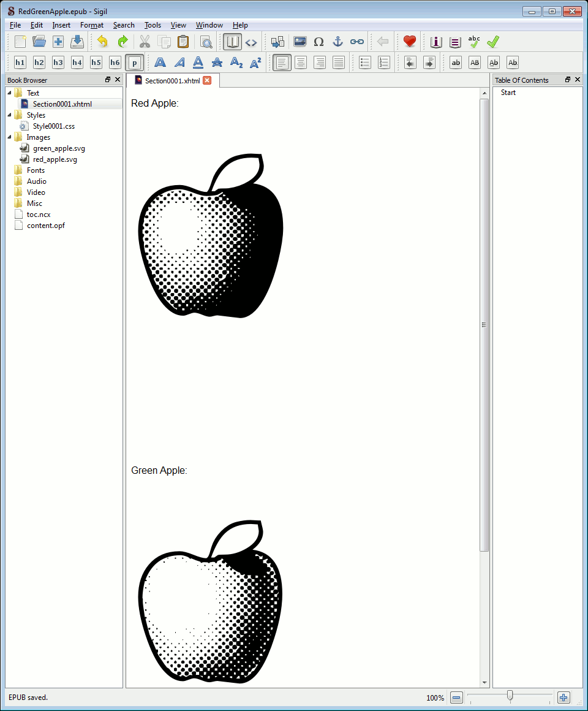Screen dimensions: 588x711
Task: Open the Tools menu
Action: [153, 25]
